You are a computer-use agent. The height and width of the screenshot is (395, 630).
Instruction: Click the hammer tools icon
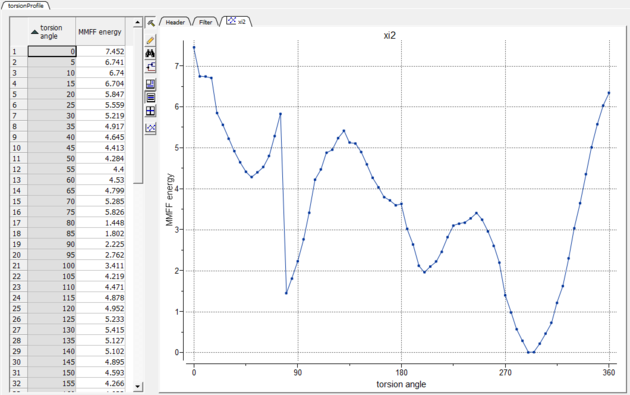151,23
